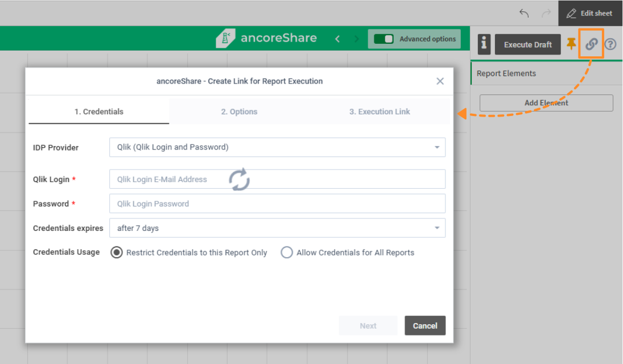This screenshot has height=364, width=623.
Task: Close the Create Link dialog
Action: [440, 81]
